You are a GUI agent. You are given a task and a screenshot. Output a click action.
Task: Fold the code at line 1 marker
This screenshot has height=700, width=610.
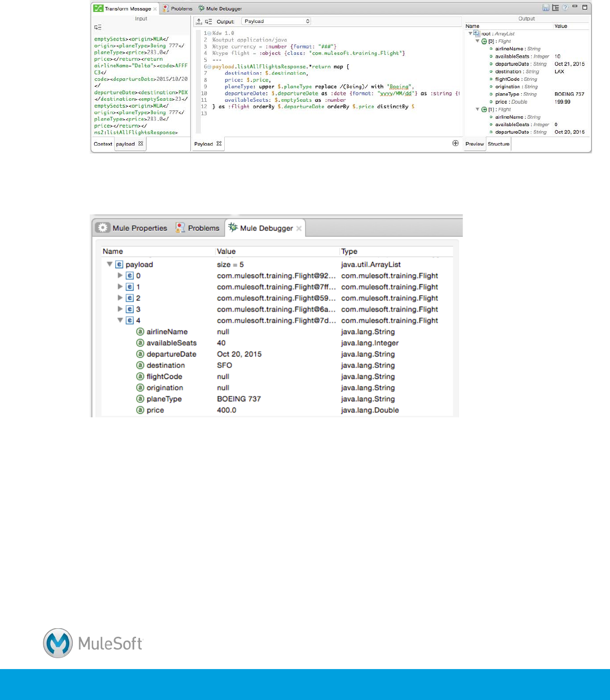click(x=209, y=33)
